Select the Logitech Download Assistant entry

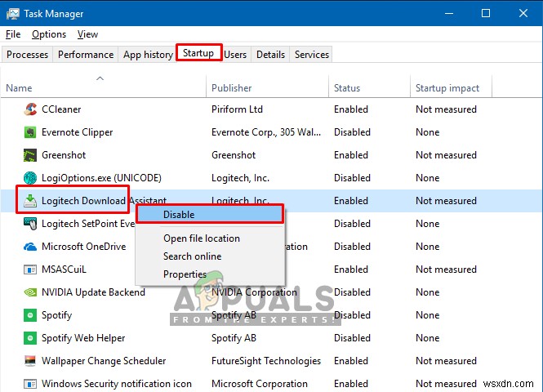(x=104, y=201)
